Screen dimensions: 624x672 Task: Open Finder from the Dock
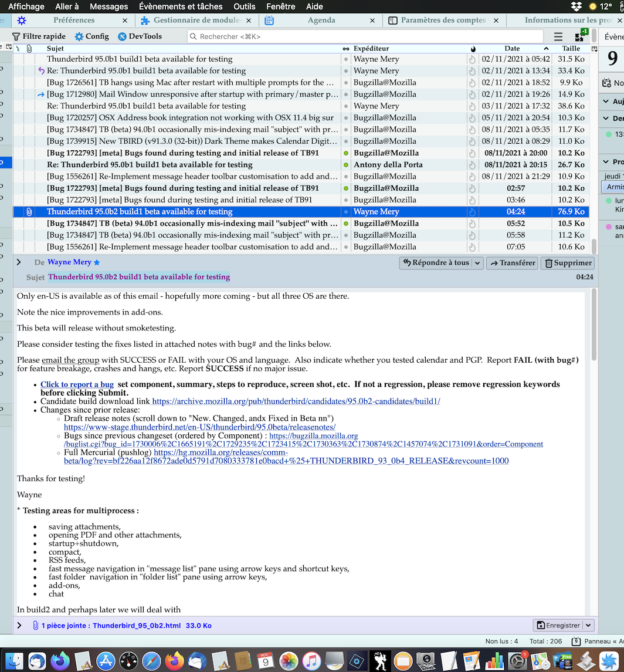(x=14, y=661)
